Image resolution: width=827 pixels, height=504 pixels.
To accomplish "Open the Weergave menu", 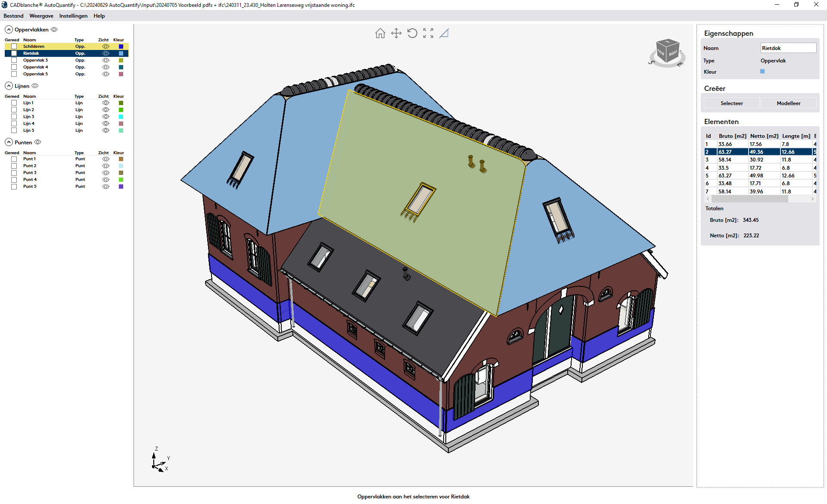I will (x=41, y=16).
